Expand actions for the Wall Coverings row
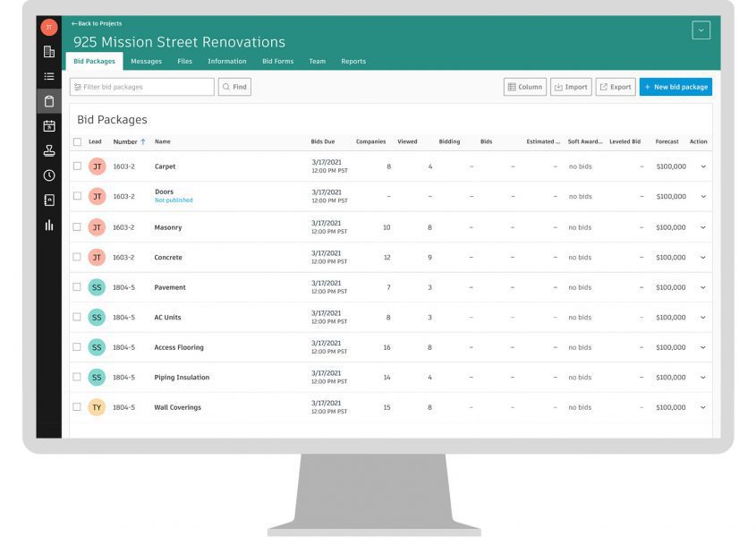The height and width of the screenshot is (537, 756). pyautogui.click(x=703, y=406)
